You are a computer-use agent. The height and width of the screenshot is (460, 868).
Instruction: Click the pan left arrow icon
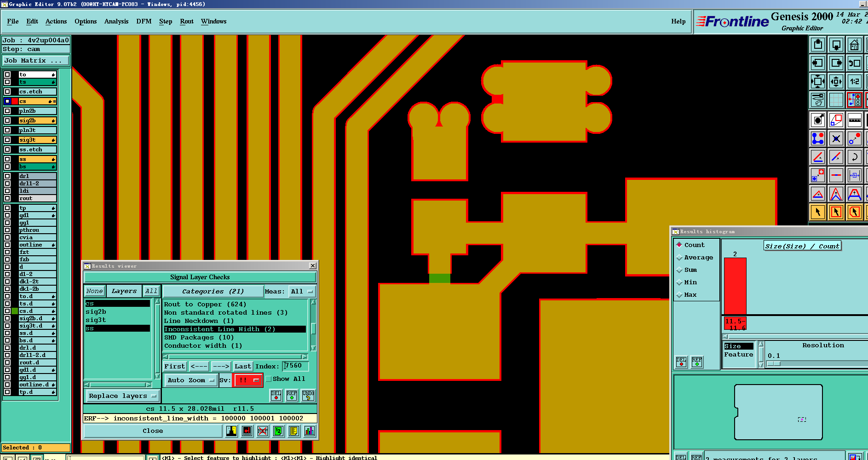(x=818, y=63)
